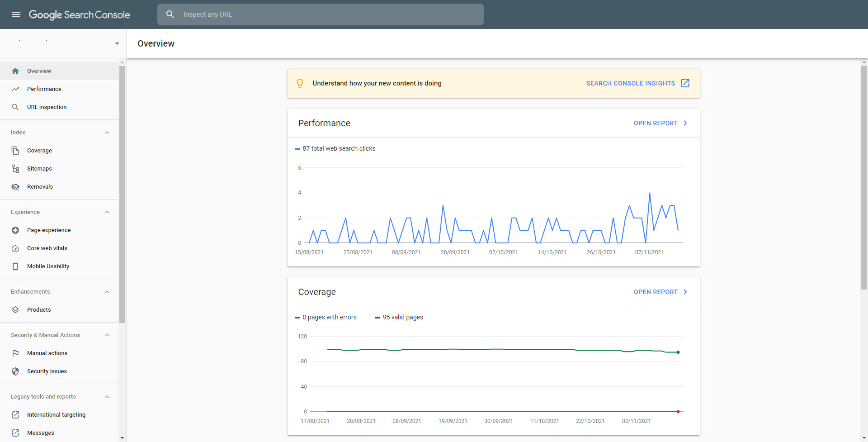Screen dimensions: 868x442
Task: Open the Performance sidebar item
Action: click(59, 89)
